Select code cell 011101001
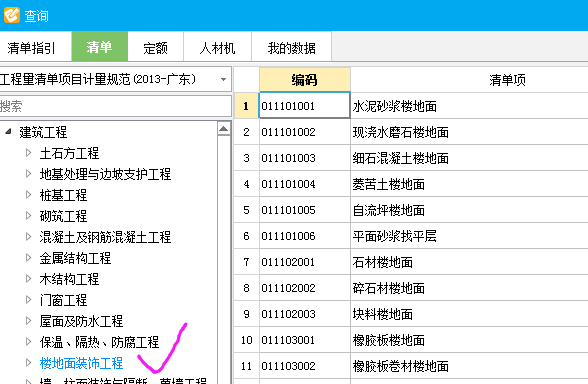The width and height of the screenshot is (588, 384). coord(304,106)
